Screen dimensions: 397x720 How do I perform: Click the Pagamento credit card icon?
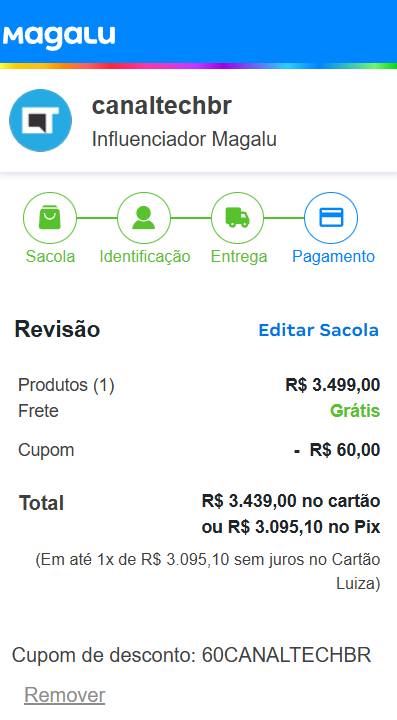pos(331,218)
